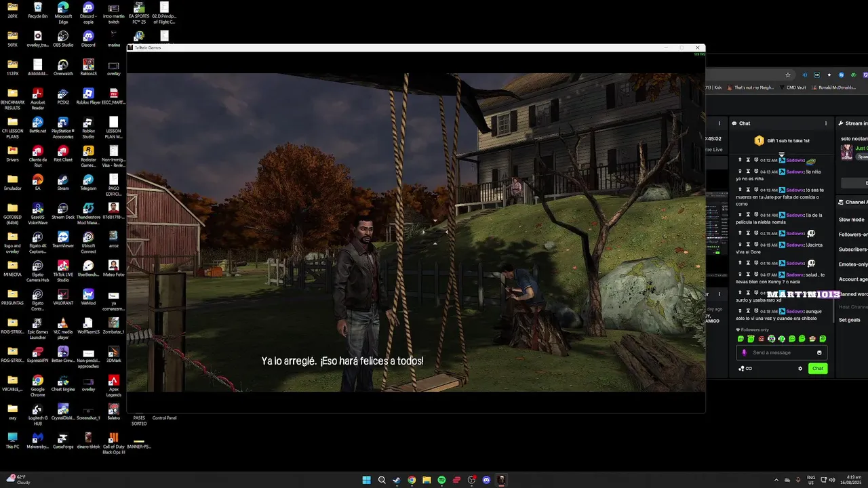This screenshot has width=868, height=488.
Task: Open Chrome from the taskbar
Action: coord(412,480)
